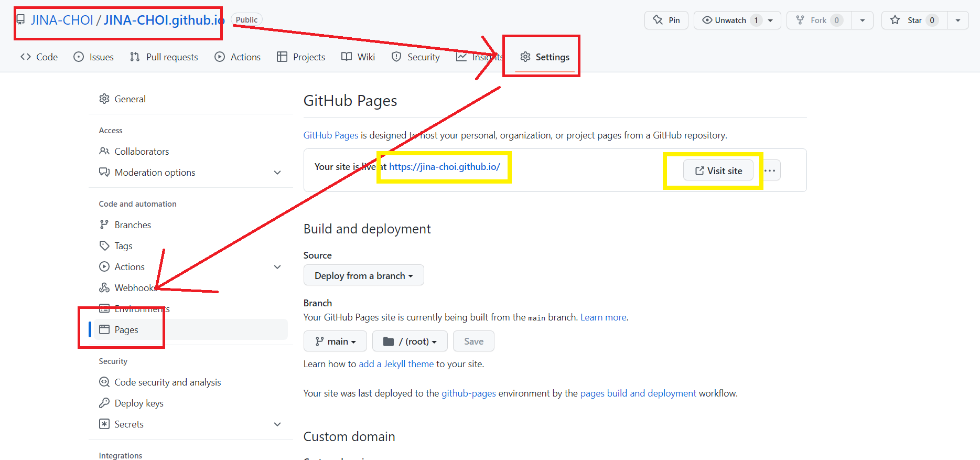The image size is (980, 460).
Task: Click the Pull requests icon
Action: click(x=135, y=57)
